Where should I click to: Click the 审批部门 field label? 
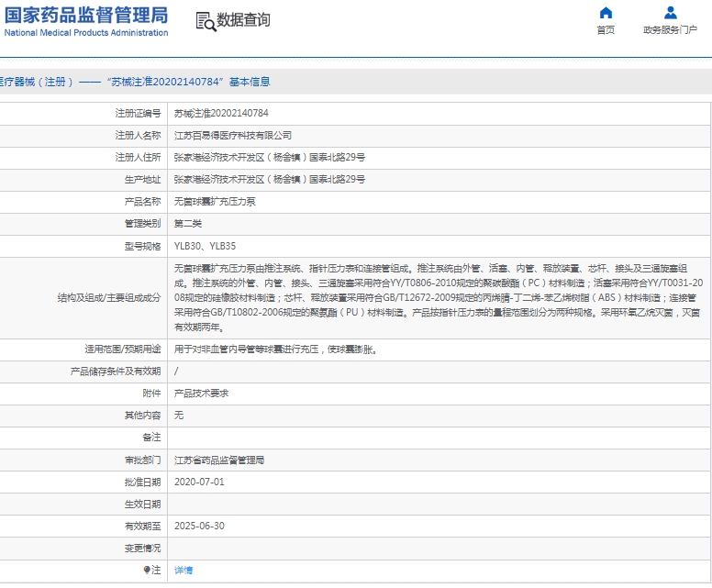coord(142,460)
